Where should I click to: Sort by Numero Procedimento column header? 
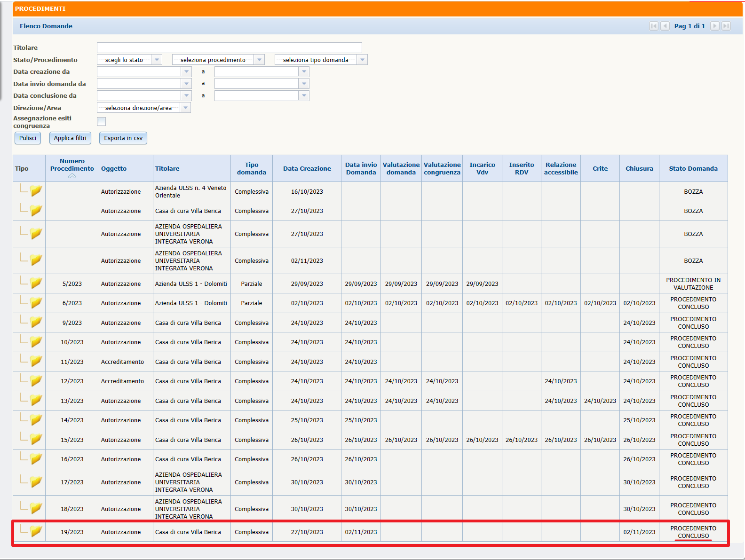(72, 168)
